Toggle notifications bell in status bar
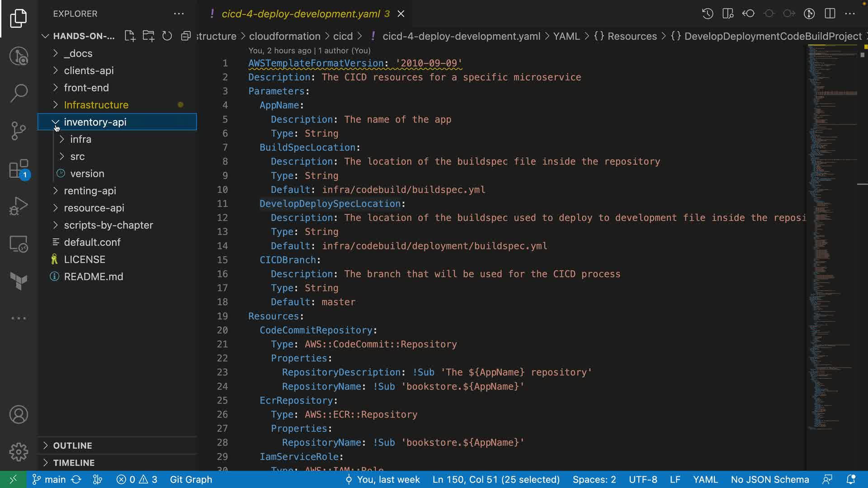Screen dimensions: 868x488 coord(850,479)
